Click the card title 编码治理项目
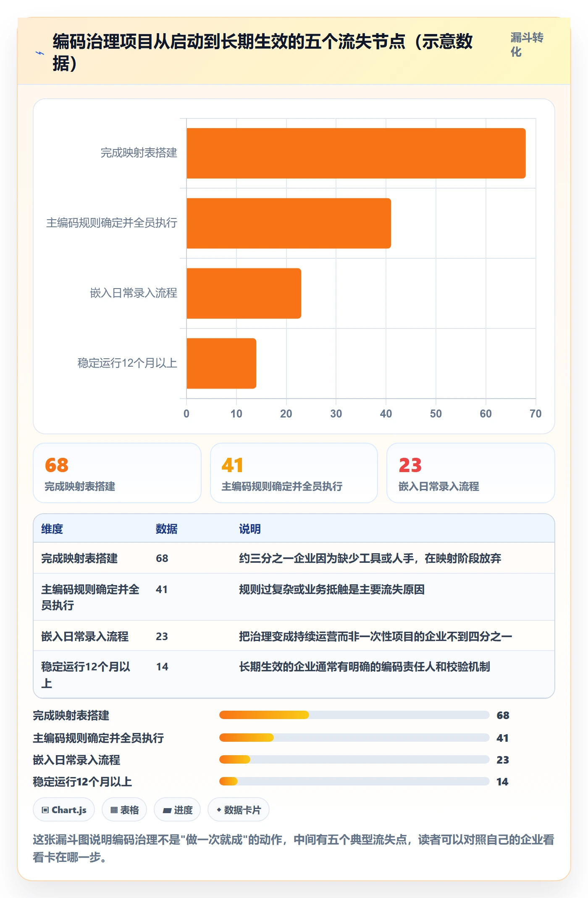 tap(262, 53)
